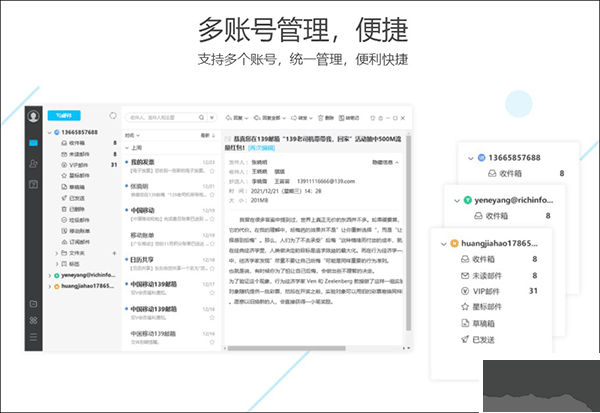Collapse the 上周 group in message list

pos(127,148)
